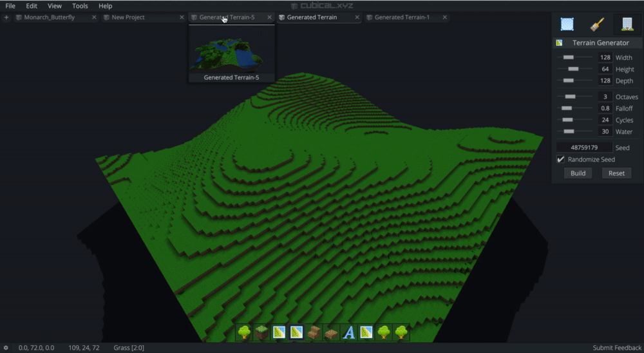Open the Tools menu

[80, 6]
